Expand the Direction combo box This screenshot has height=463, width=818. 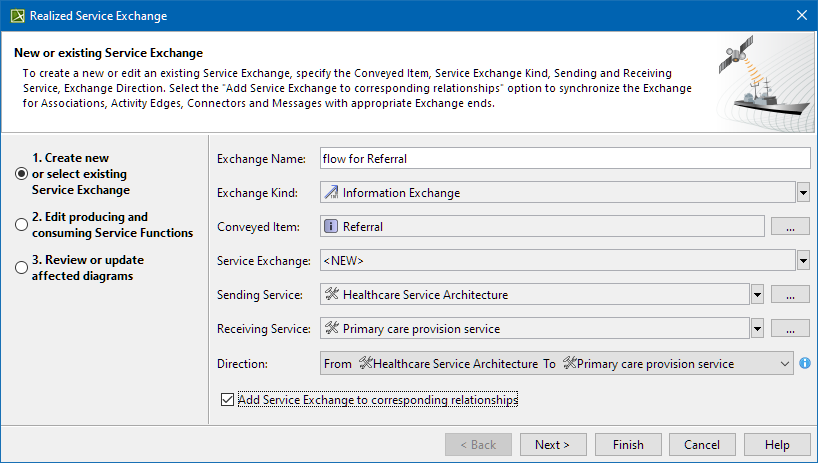click(x=783, y=364)
